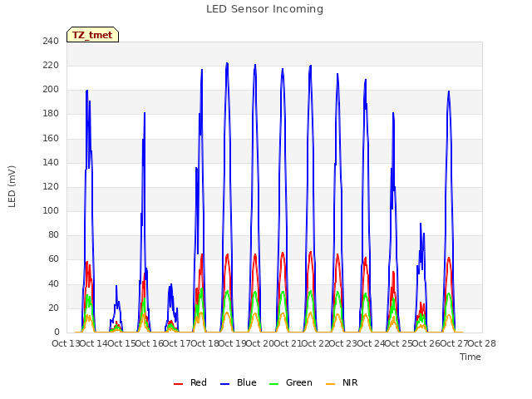Click the red legend color marker
532x399 pixels.
coord(178,384)
